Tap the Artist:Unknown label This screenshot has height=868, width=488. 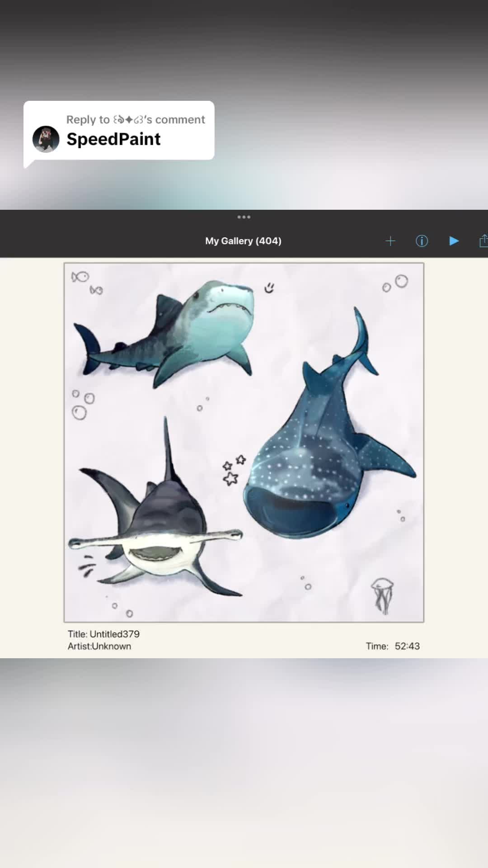(99, 646)
